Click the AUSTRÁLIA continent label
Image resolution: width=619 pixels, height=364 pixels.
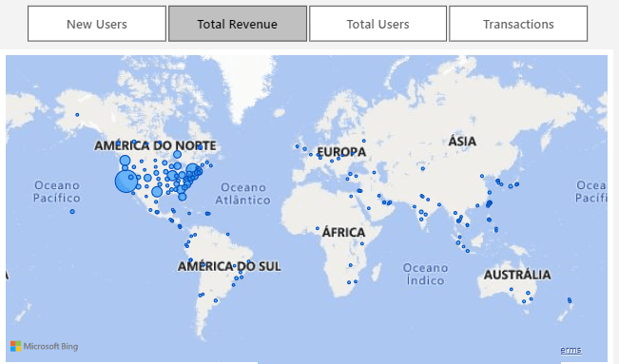[517, 275]
